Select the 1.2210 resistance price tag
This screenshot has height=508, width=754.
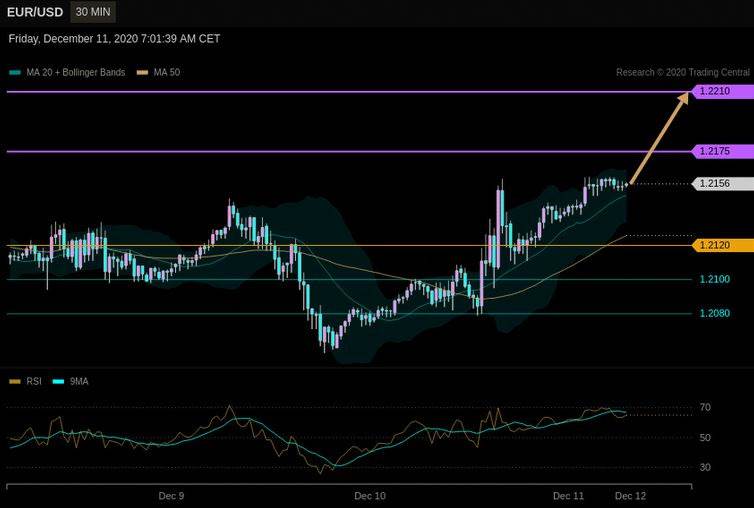(x=722, y=91)
